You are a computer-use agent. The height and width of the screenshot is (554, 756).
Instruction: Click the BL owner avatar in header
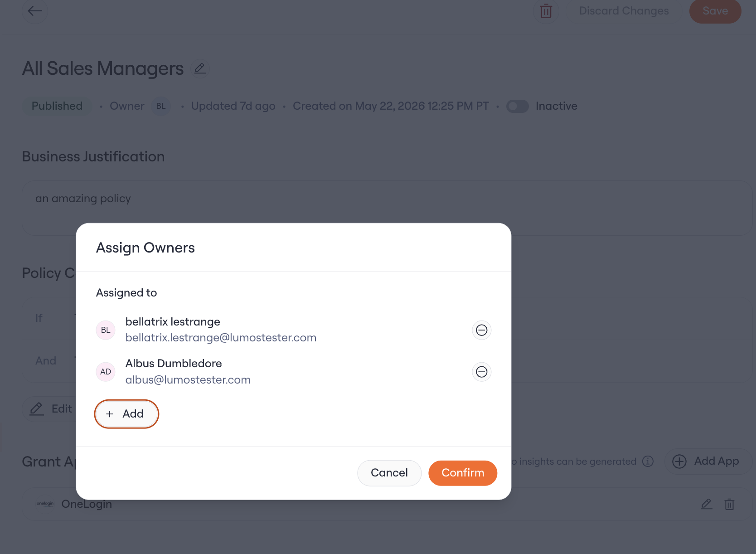[161, 106]
